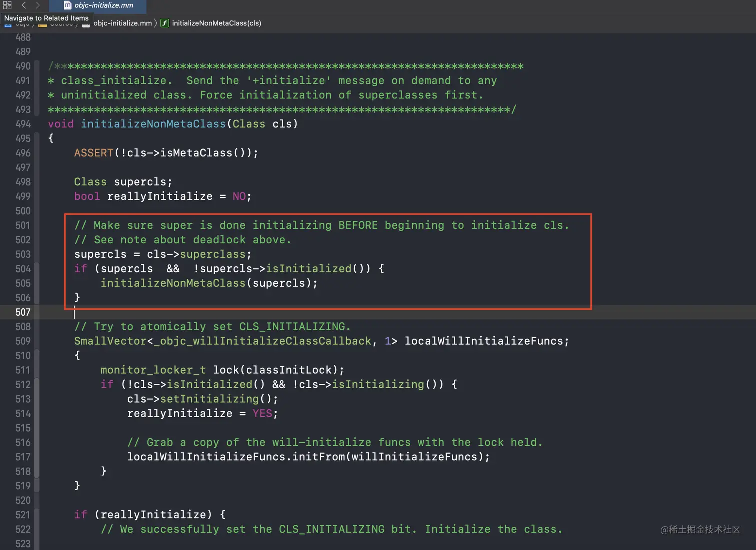Click 'supercls' in the Class declaration on line 498
The image size is (756, 550).
tap(140, 182)
